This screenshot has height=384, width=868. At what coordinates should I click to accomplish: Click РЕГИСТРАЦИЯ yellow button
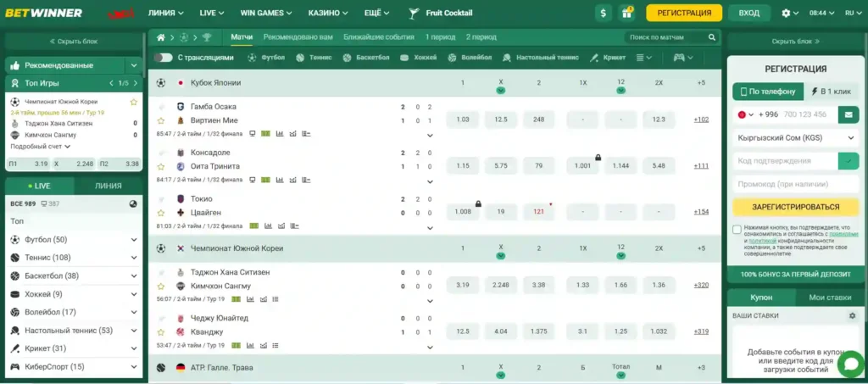(684, 13)
